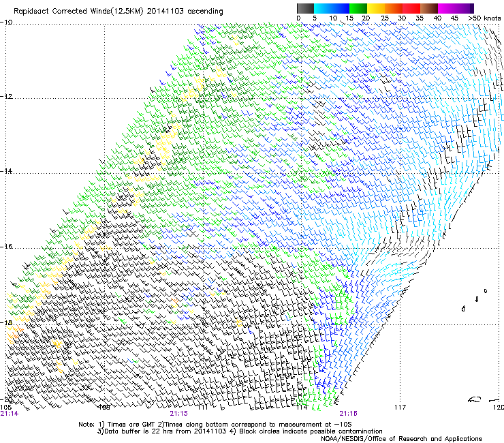Click the legend scale label '15'
Image resolution: width=504 pixels, height=443 pixels.
(x=349, y=18)
